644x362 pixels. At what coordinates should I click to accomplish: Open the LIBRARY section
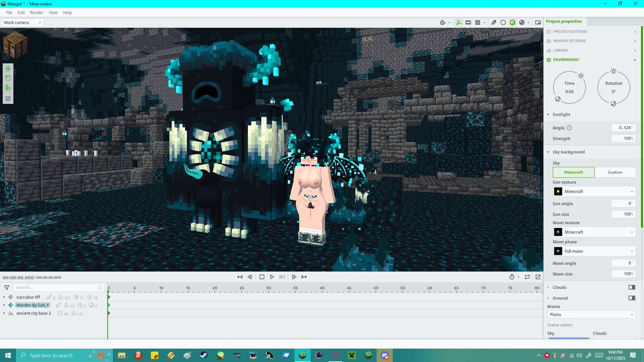click(x=591, y=50)
